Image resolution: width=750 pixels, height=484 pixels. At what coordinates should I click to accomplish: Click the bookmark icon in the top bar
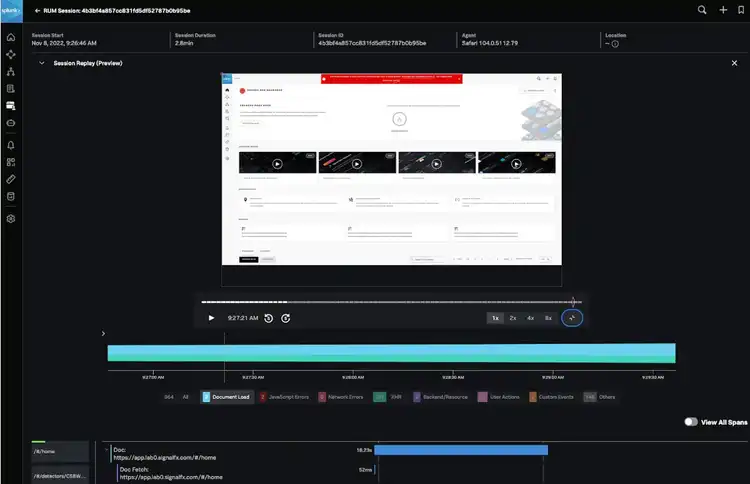pos(741,10)
